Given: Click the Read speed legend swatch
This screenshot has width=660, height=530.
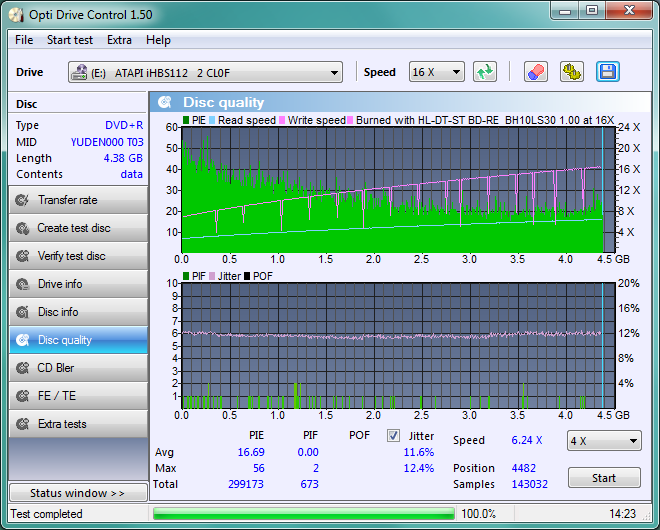Looking at the screenshot, I should pos(212,120).
